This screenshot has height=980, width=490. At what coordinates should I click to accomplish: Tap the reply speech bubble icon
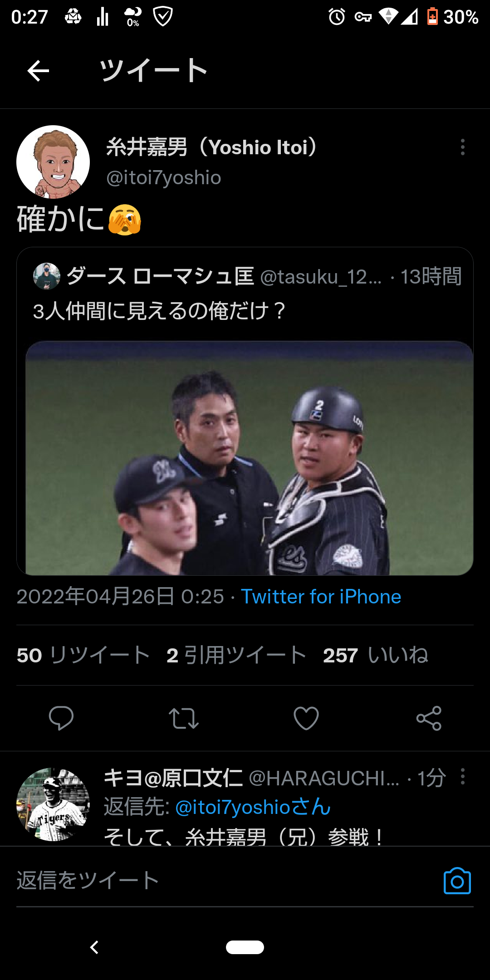tap(61, 718)
